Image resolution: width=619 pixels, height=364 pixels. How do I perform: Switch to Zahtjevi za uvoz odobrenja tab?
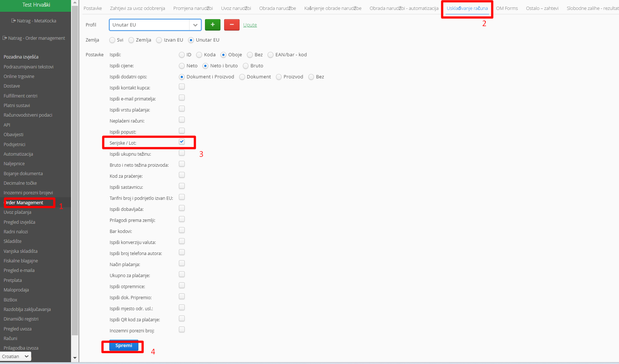pos(138,8)
